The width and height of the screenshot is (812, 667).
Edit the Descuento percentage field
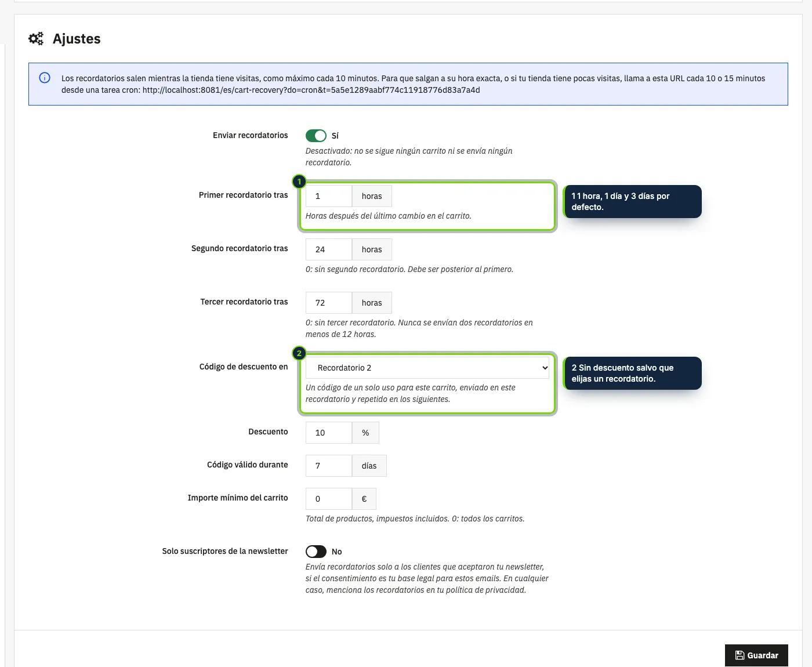(329, 433)
